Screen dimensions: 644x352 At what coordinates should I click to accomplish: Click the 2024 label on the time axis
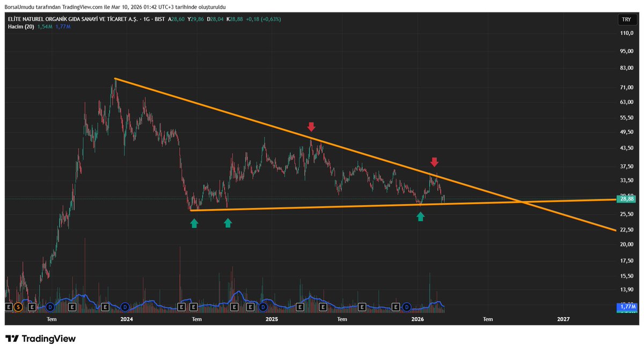(127, 319)
